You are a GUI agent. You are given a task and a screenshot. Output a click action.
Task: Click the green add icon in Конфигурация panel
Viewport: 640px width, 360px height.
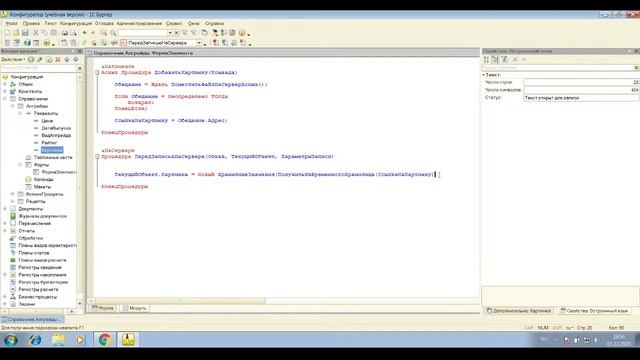pyautogui.click(x=31, y=60)
